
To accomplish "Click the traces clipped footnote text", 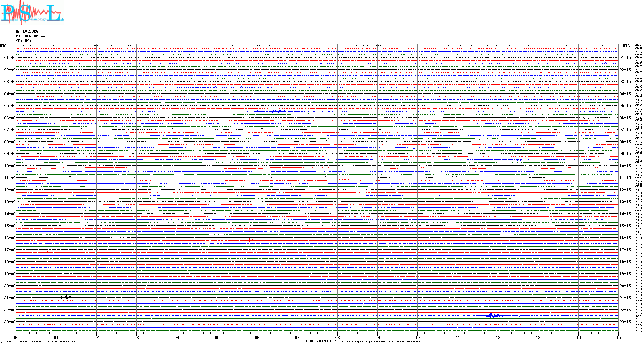I will [x=380, y=342].
